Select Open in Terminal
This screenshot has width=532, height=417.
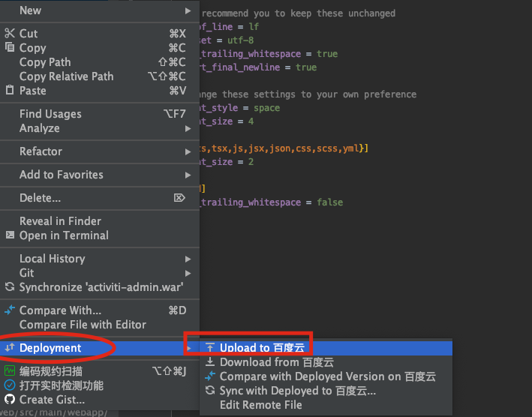tap(99, 235)
